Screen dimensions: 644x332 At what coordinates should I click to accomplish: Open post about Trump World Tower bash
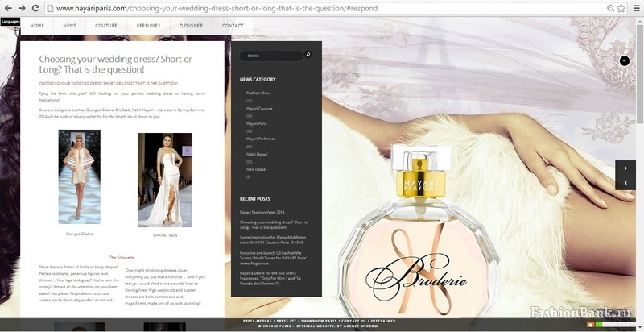pos(273,258)
